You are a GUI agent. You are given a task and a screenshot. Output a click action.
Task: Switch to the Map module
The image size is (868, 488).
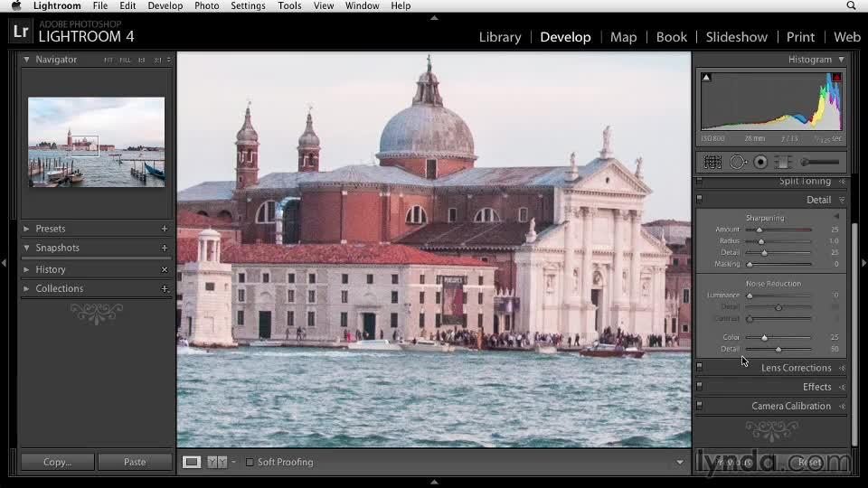point(623,37)
